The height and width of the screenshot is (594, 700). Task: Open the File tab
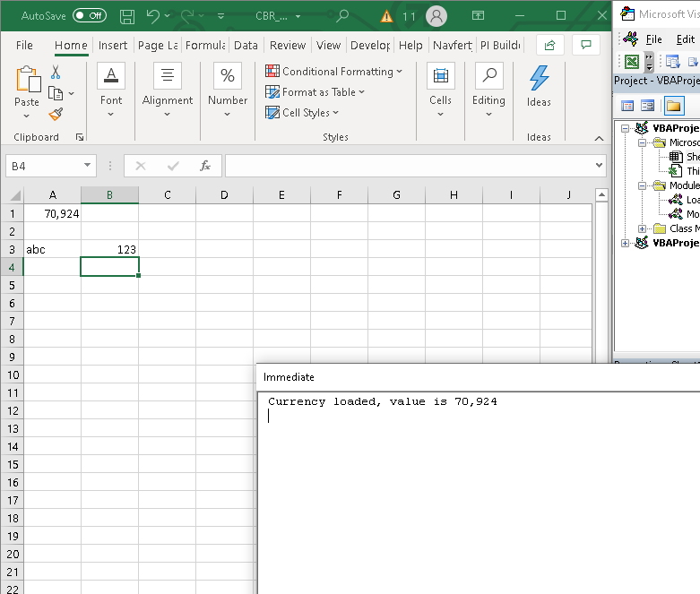[24, 45]
